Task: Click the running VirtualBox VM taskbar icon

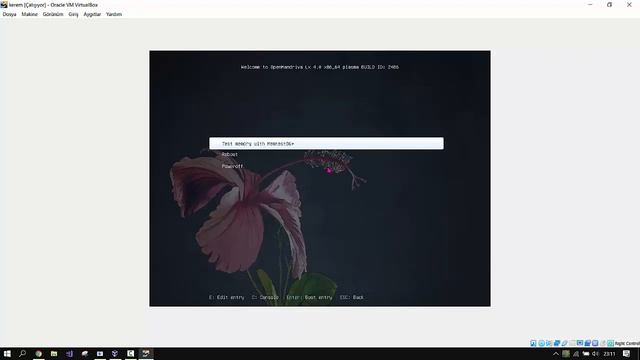Action: pos(146,353)
